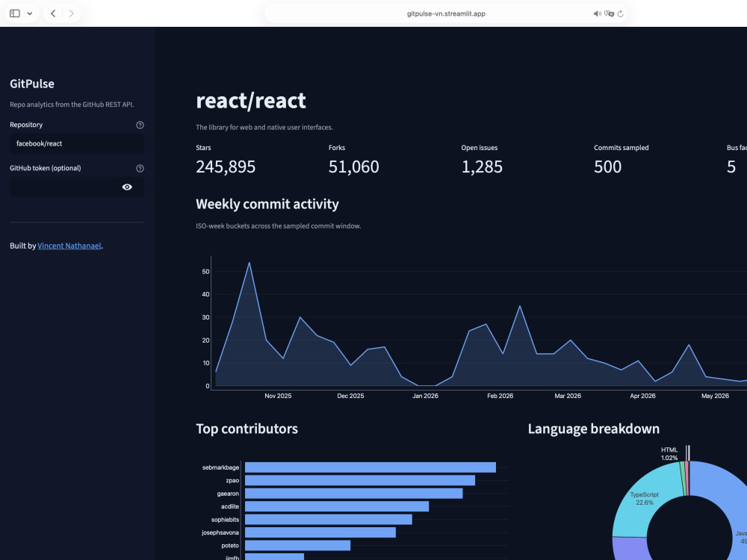Click the Nov 2025 axis label
747x560 pixels.
click(x=278, y=396)
